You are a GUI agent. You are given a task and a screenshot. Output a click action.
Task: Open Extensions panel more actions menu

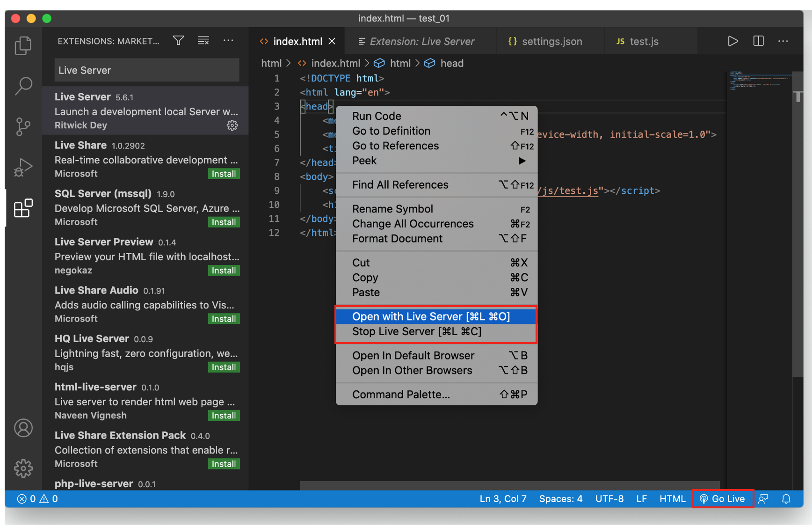tap(228, 41)
